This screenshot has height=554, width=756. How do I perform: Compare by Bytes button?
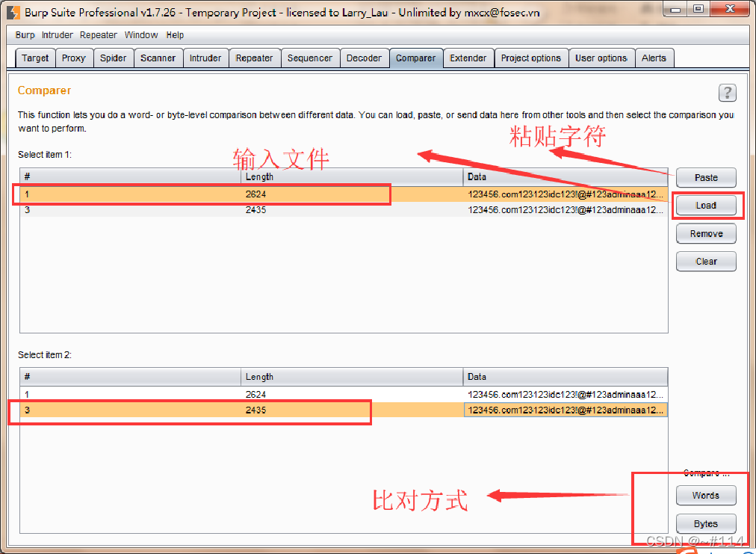706,523
